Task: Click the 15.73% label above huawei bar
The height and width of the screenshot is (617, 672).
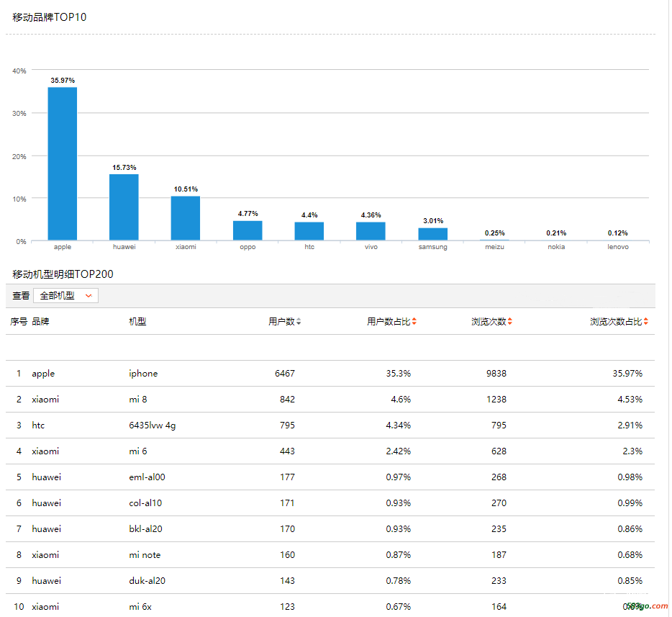Action: (124, 167)
